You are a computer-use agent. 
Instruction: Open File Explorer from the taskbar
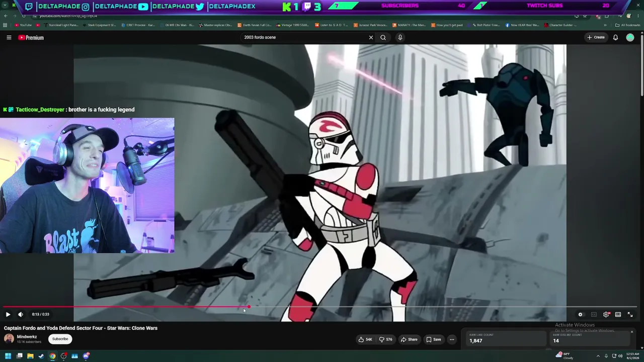(x=30, y=356)
